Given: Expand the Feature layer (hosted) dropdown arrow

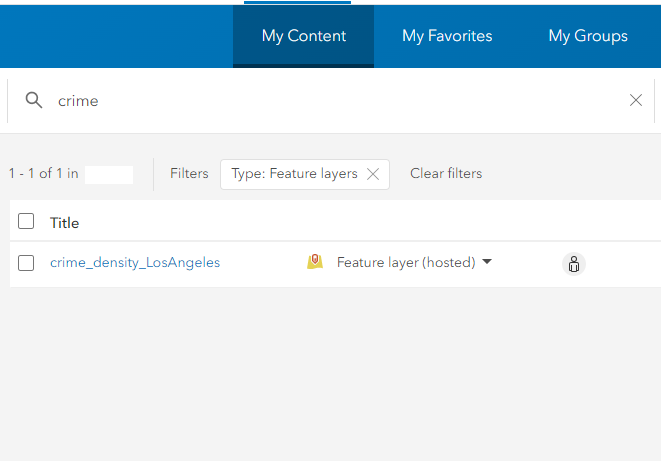Looking at the screenshot, I should click(487, 262).
